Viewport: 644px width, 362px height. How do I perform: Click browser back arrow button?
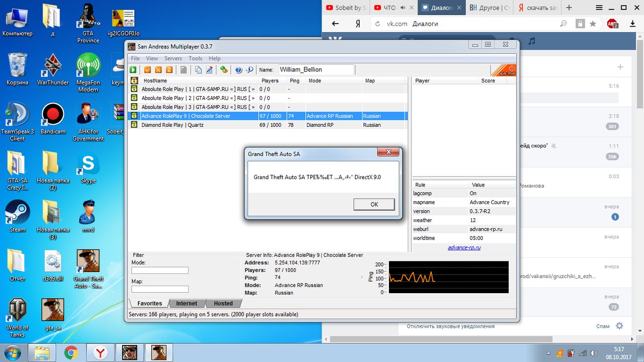336,24
